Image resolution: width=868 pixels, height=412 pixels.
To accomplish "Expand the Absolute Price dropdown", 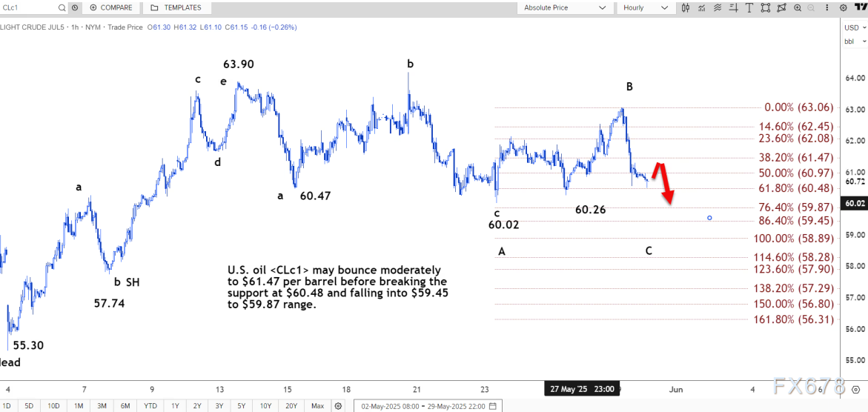I will point(565,7).
